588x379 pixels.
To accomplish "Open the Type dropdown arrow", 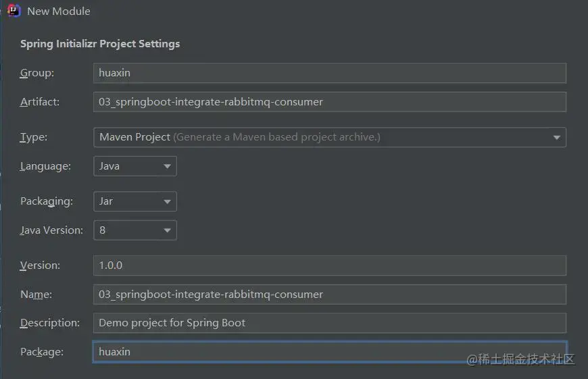I will [556, 137].
